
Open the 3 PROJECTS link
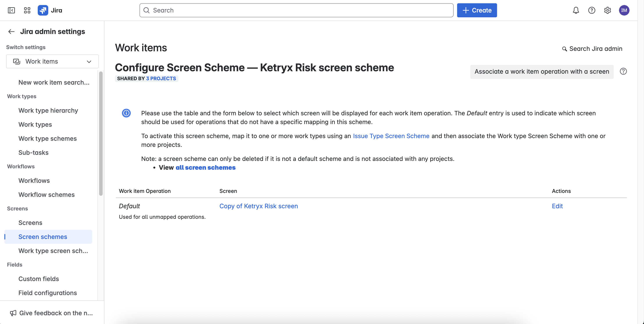click(x=161, y=78)
